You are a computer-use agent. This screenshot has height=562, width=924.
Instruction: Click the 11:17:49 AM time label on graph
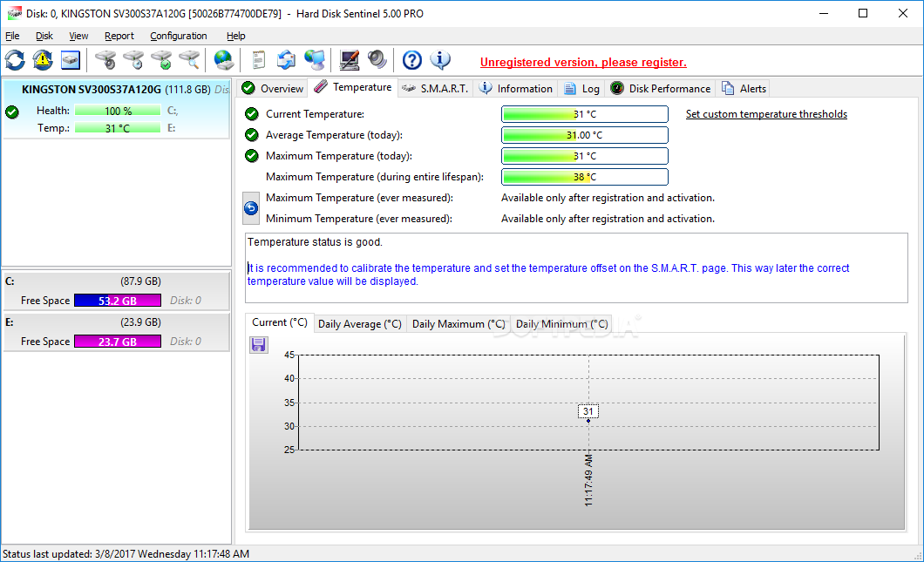click(588, 480)
